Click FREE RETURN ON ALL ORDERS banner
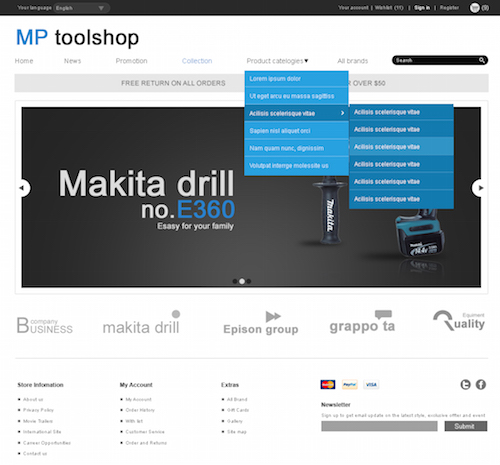 tap(173, 83)
